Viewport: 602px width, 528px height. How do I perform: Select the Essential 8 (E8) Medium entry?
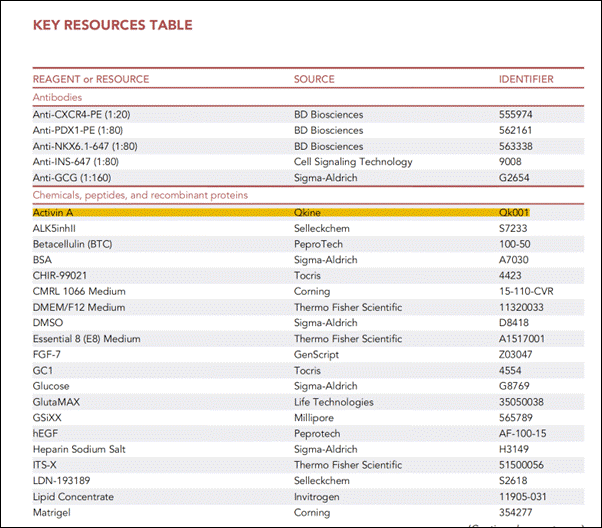[x=87, y=339]
